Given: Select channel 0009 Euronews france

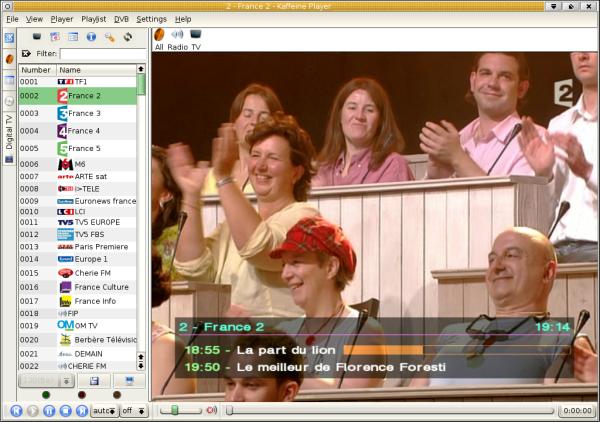Looking at the screenshot, I should tap(78, 201).
